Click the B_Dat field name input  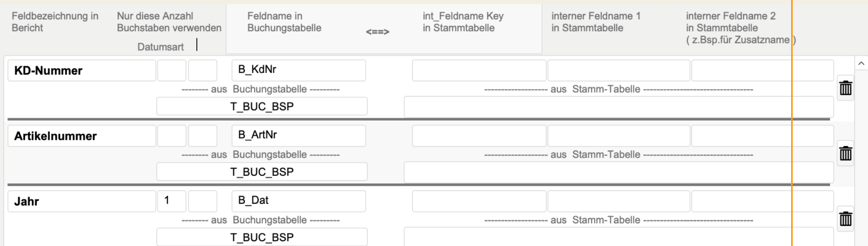pyautogui.click(x=298, y=201)
